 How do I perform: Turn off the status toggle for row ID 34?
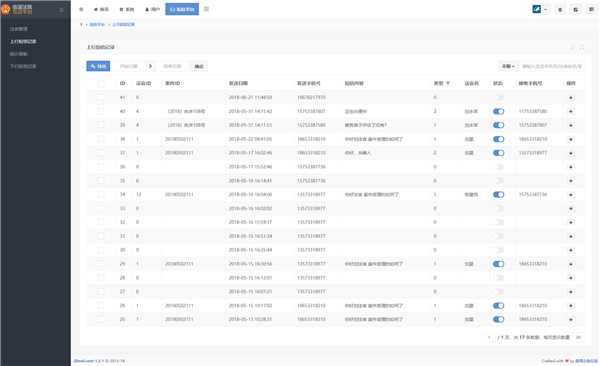pos(499,194)
